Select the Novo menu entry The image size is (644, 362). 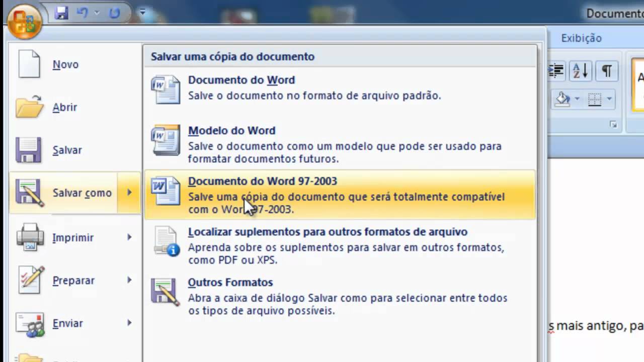click(x=74, y=64)
